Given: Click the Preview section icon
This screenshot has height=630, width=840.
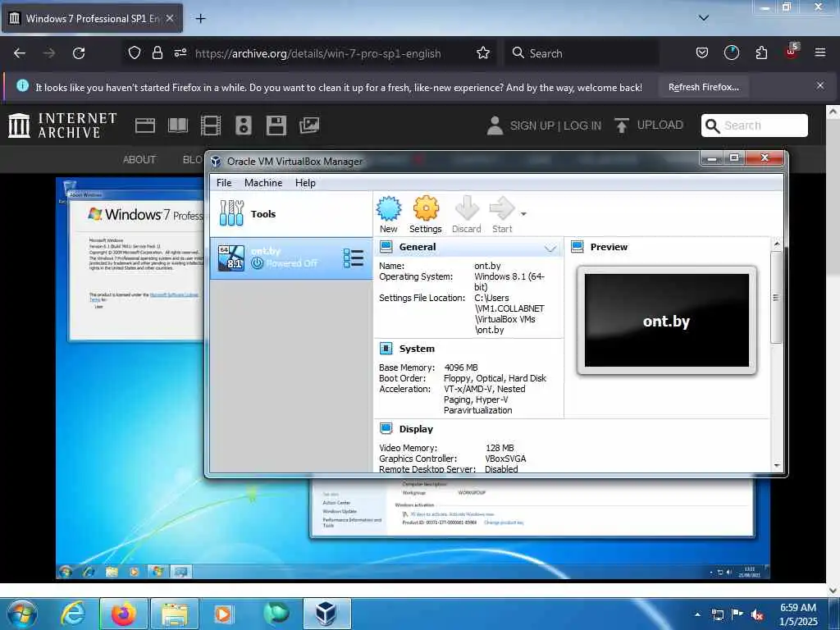Looking at the screenshot, I should pyautogui.click(x=577, y=247).
